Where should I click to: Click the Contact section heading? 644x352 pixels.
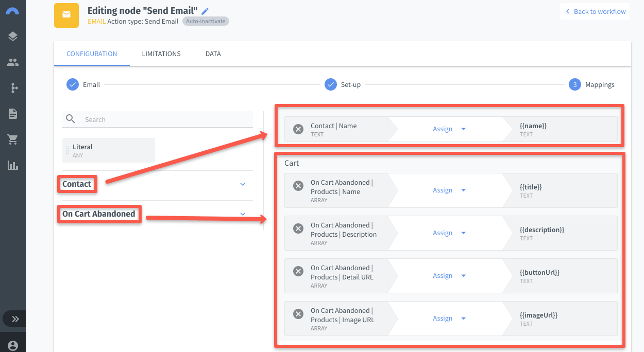77,184
